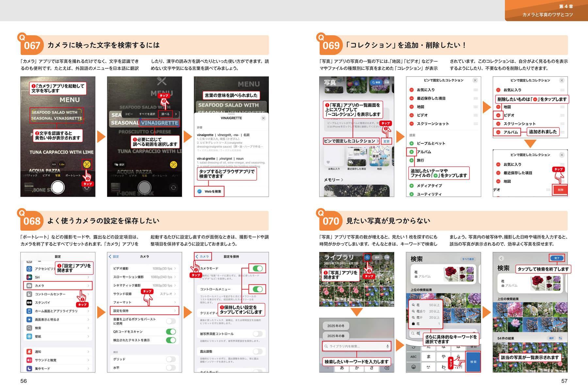Add 旅行 with its green plus icon

[412, 161]
